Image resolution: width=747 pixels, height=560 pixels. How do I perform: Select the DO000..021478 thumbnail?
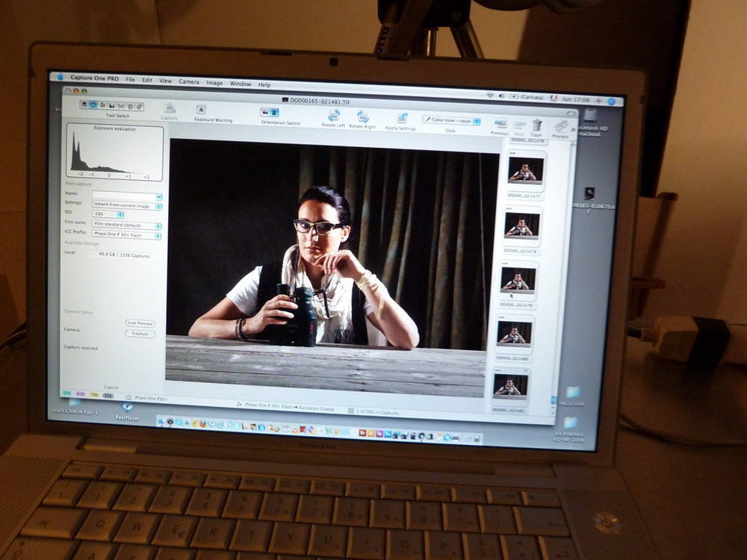(521, 226)
